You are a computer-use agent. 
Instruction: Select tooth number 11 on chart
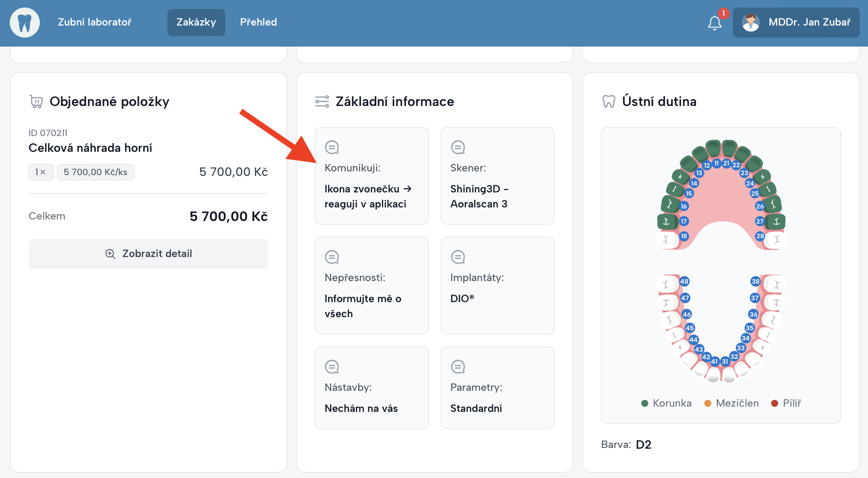(716, 163)
